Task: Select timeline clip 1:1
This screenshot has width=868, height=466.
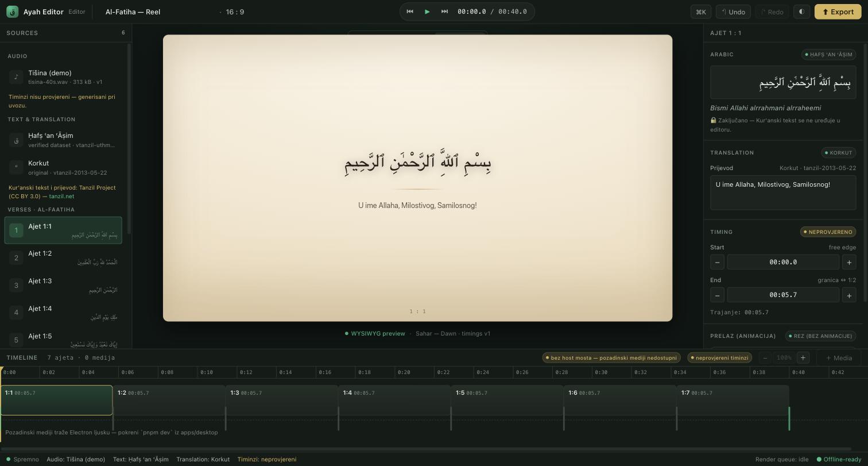Action: click(56, 400)
